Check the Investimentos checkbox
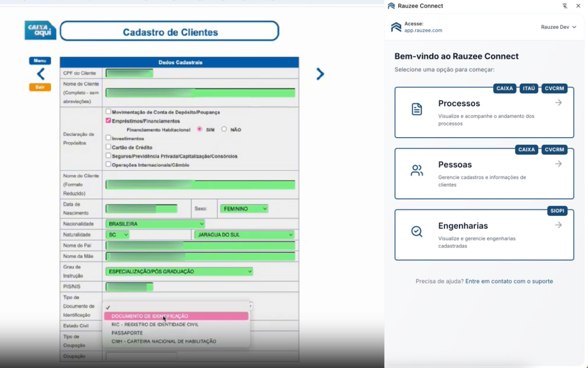The height and width of the screenshot is (368, 588). coord(108,138)
